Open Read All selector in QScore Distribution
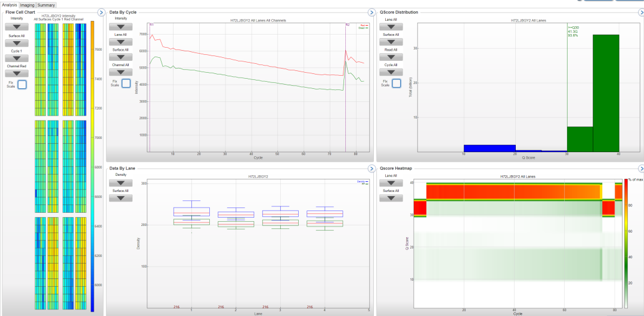The image size is (644, 316). [x=391, y=58]
